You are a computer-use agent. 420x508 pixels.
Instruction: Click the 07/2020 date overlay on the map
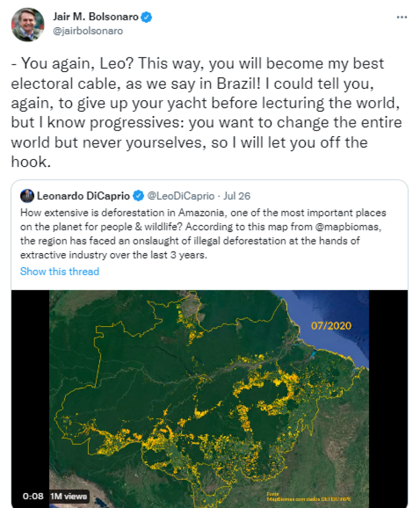pos(331,327)
